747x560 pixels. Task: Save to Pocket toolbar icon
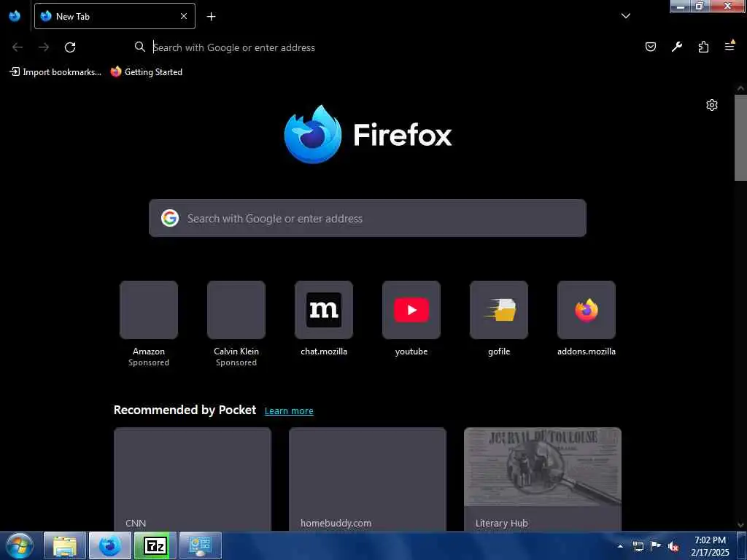point(650,47)
